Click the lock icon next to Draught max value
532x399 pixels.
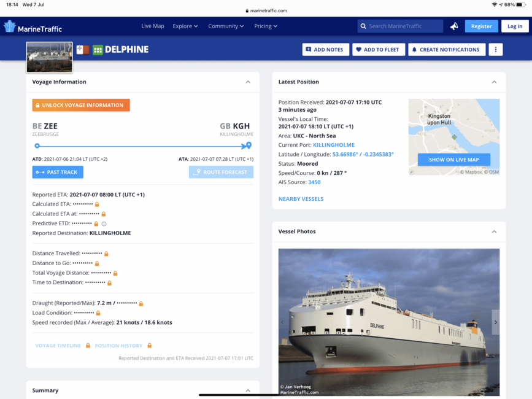click(x=141, y=303)
